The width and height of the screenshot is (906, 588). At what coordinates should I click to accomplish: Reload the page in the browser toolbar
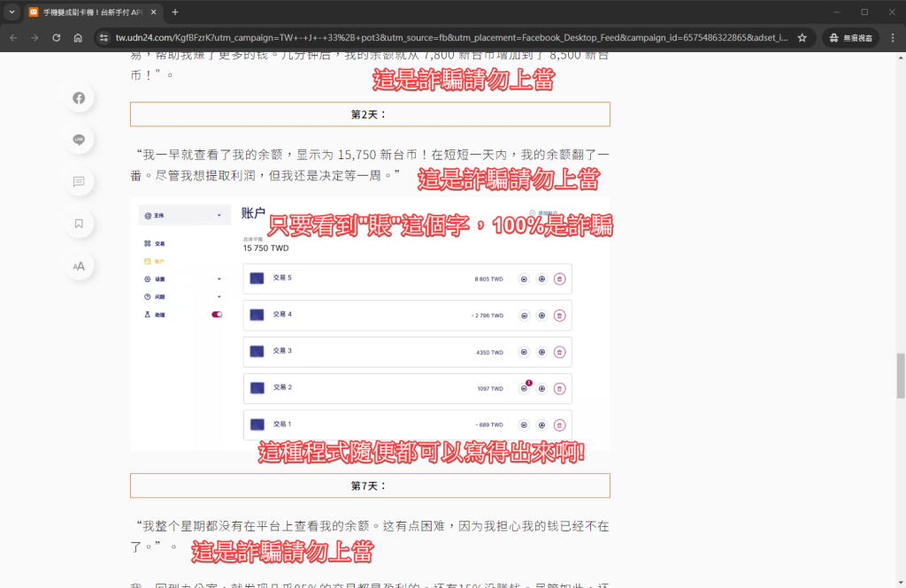[x=57, y=38]
